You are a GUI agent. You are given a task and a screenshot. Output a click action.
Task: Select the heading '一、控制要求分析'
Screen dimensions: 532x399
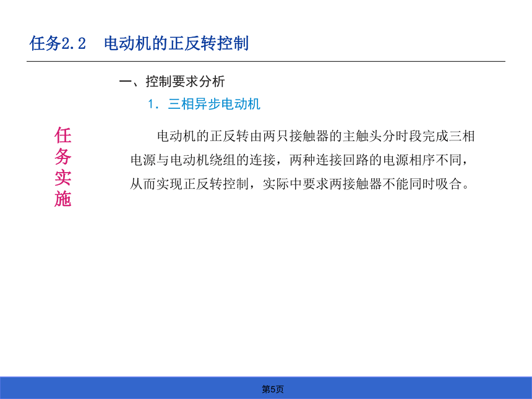tap(172, 82)
